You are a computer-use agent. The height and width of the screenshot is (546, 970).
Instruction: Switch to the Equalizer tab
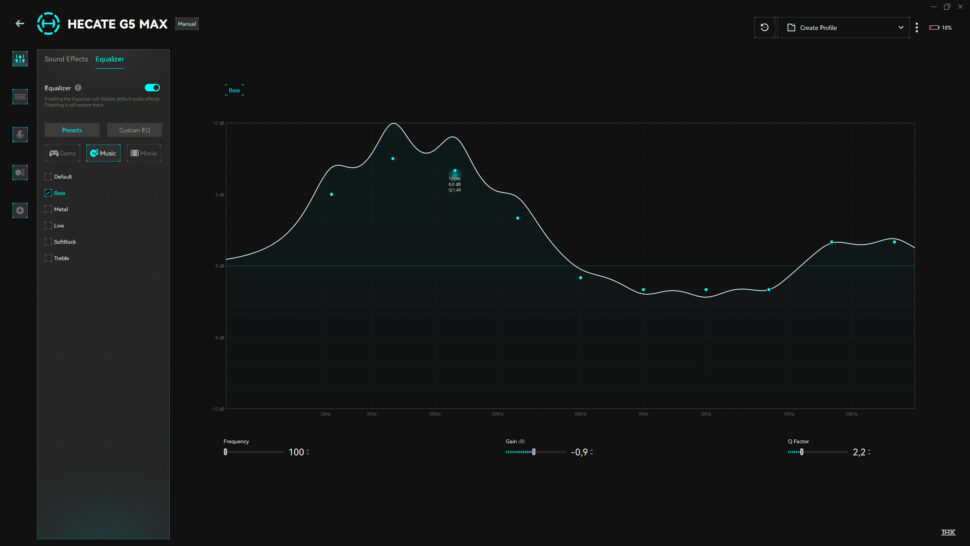tap(109, 59)
